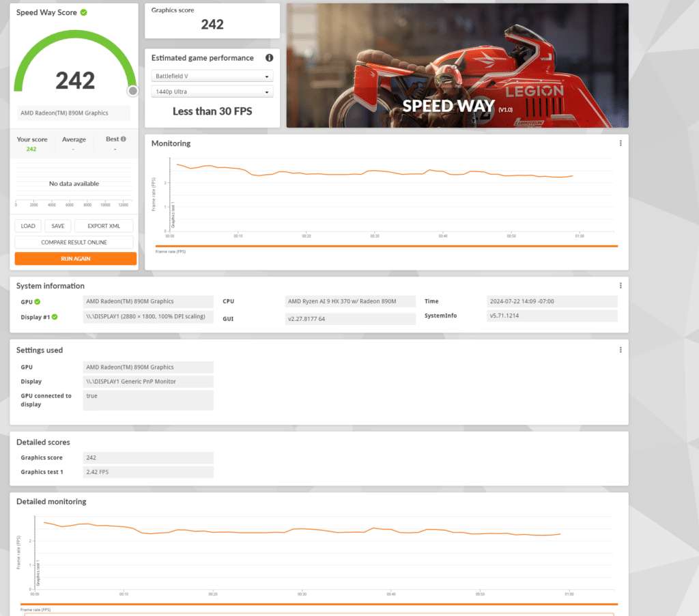Image resolution: width=699 pixels, height=616 pixels.
Task: Click the Speed Way benchmark banner image
Action: (457, 66)
